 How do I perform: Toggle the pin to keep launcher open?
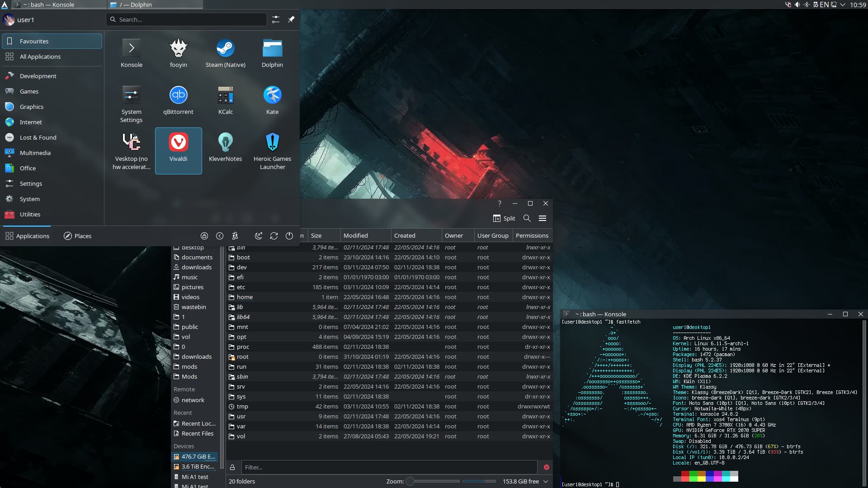pyautogui.click(x=291, y=19)
